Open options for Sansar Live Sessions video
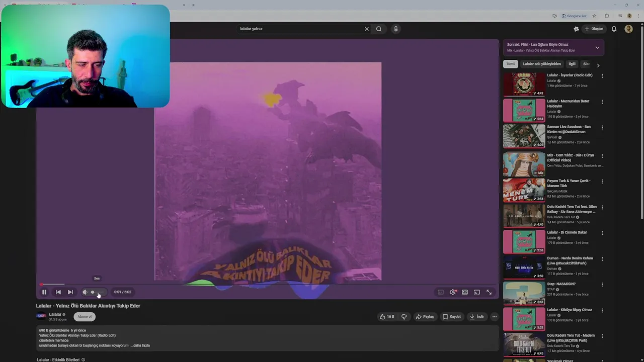 (602, 128)
